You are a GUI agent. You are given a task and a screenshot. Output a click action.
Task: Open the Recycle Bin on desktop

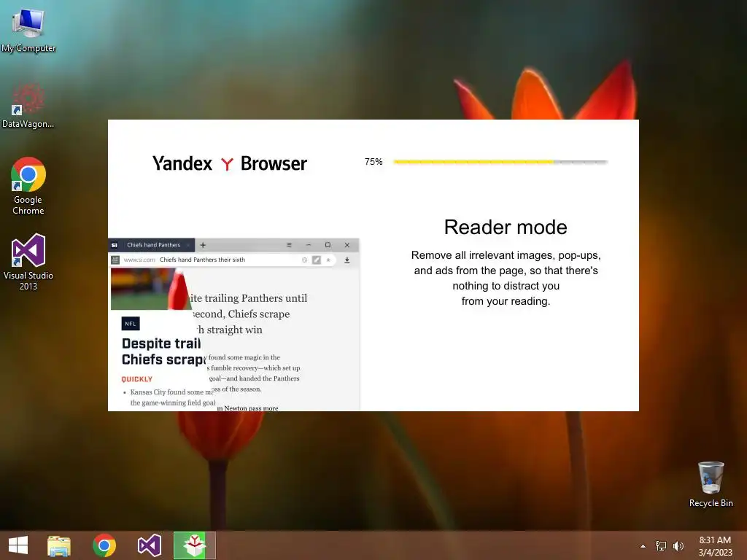click(x=711, y=484)
